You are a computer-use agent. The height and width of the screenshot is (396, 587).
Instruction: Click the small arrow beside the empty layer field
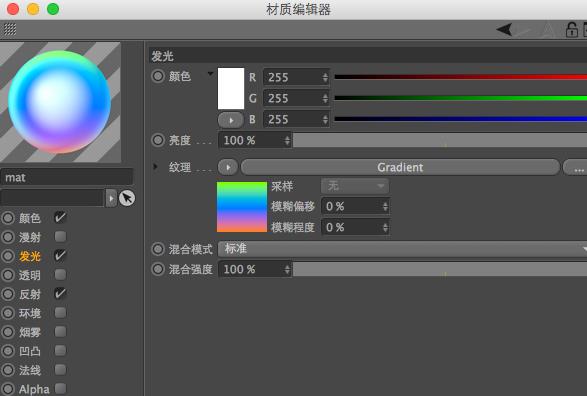click(111, 198)
